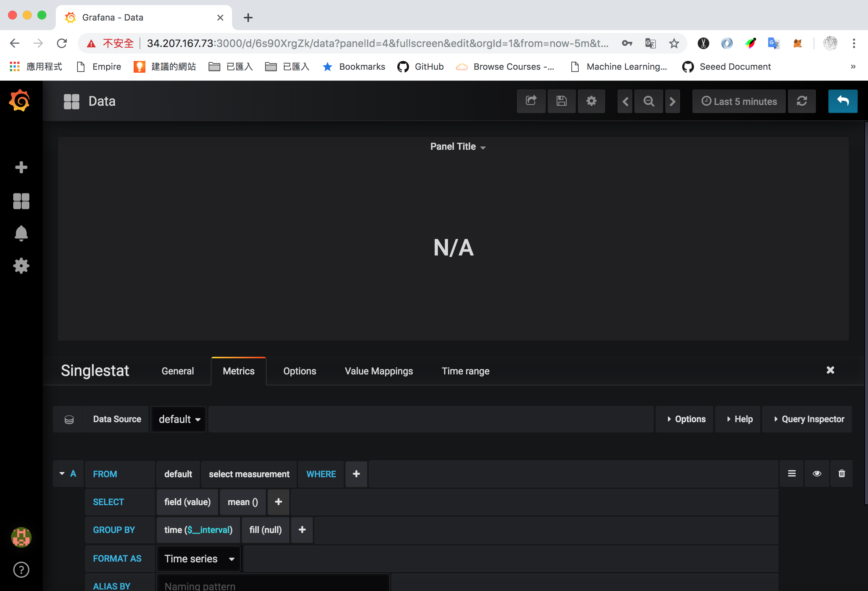Click default retention policy in FROM

click(x=178, y=474)
